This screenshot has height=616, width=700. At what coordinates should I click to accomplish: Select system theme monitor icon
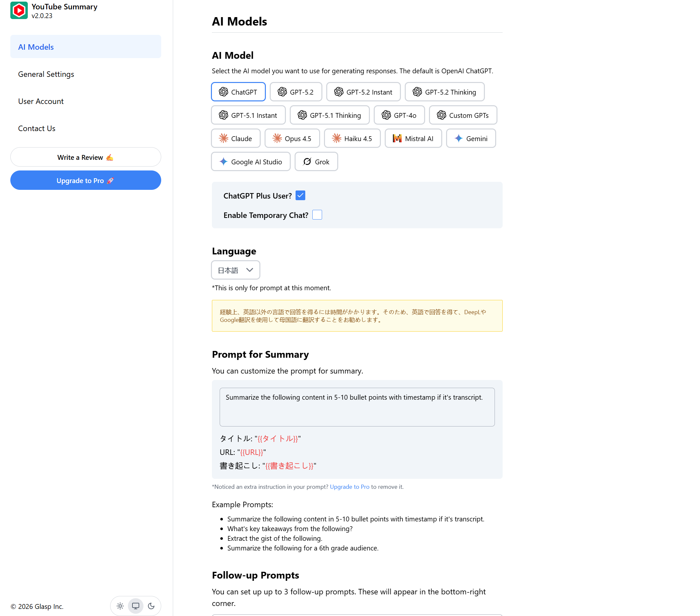click(x=136, y=606)
